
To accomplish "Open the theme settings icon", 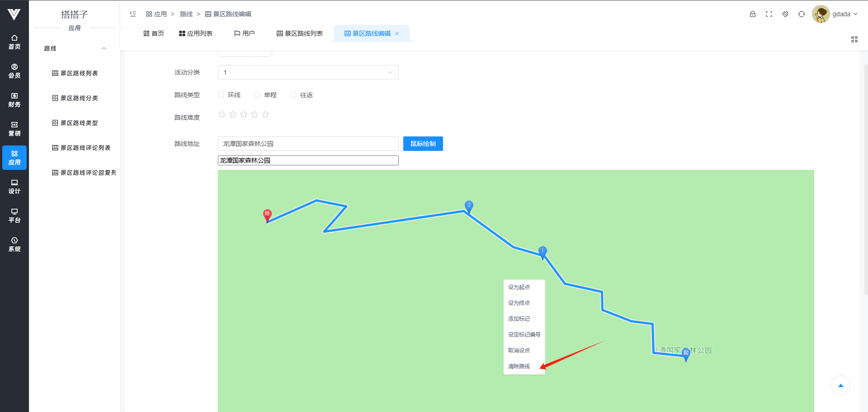I will (785, 14).
